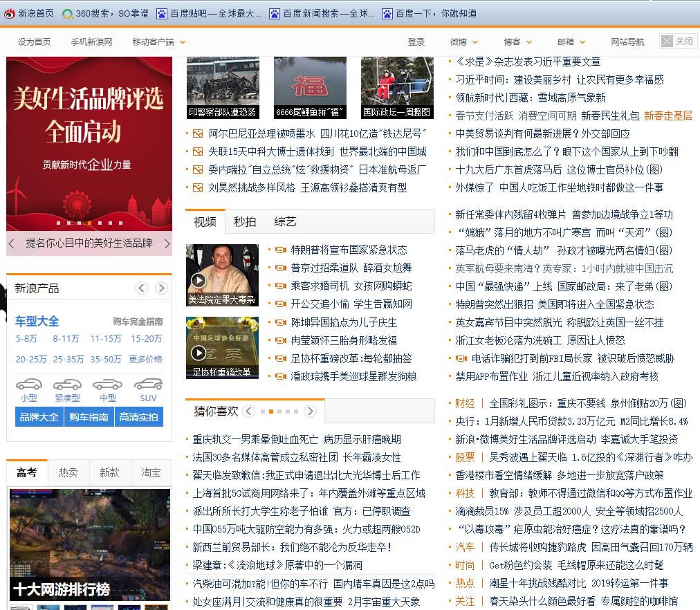Open the 财经 category link

(x=465, y=403)
